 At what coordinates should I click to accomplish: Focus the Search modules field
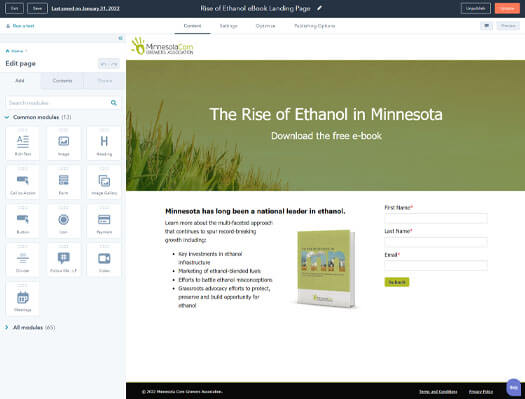(58, 103)
